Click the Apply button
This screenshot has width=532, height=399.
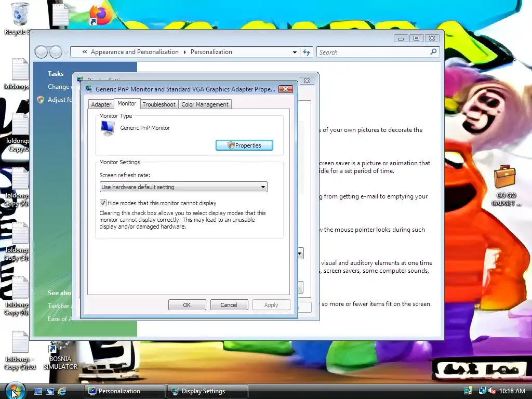click(271, 304)
